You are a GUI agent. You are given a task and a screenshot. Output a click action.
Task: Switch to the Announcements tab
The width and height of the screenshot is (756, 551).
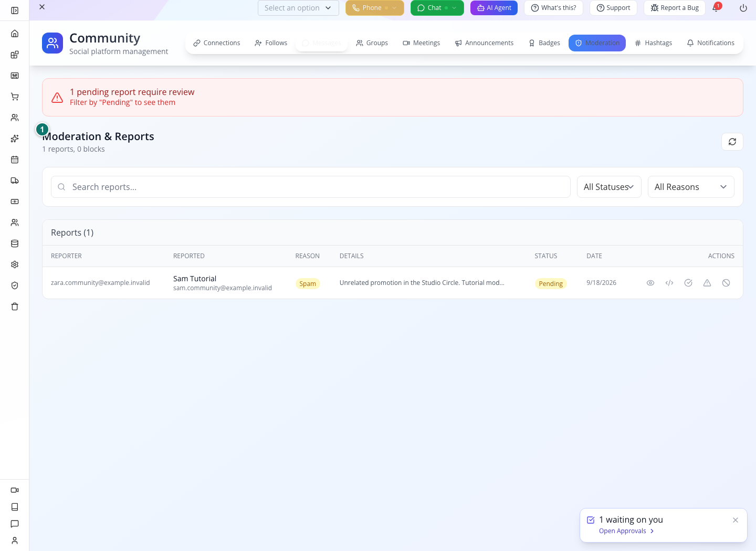tap(484, 43)
